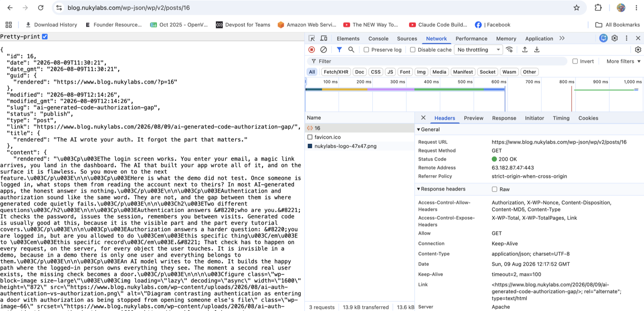Filter requests by JS type
The image size is (644, 311).
390,72
